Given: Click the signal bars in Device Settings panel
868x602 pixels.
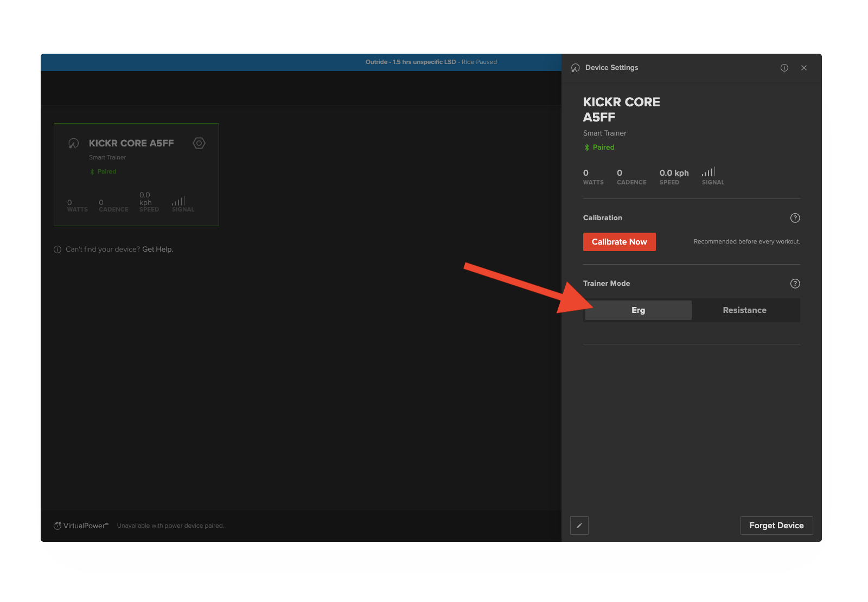Looking at the screenshot, I should 709,172.
